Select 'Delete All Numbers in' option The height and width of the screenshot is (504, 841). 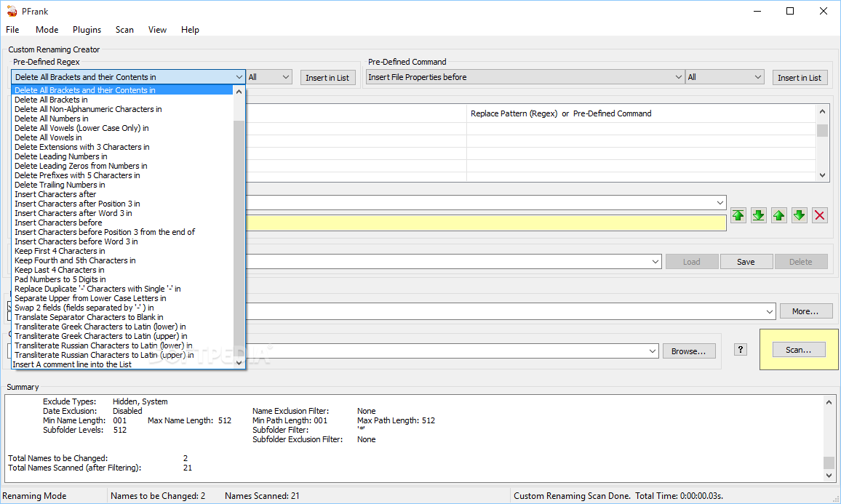pos(122,119)
